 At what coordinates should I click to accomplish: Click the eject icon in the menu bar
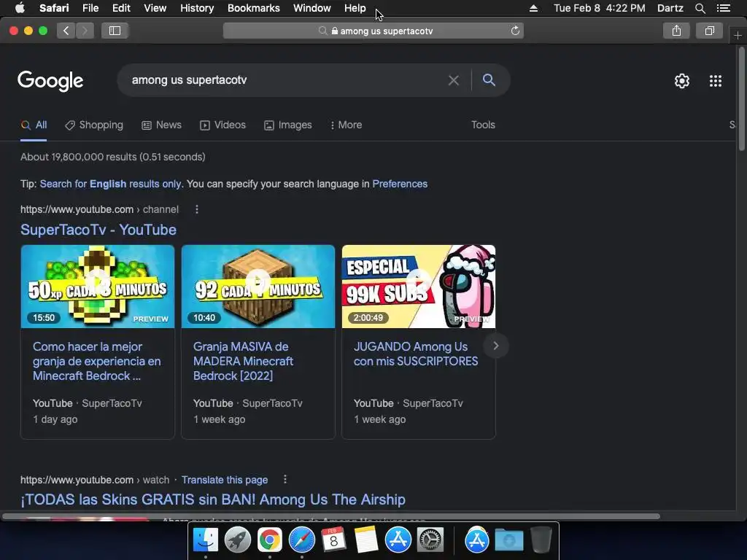coord(533,8)
